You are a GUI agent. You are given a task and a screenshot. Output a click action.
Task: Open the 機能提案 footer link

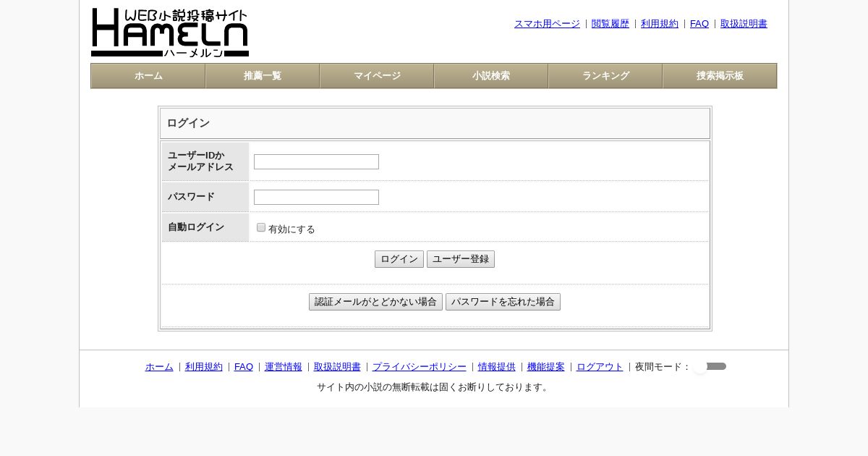coord(546,367)
